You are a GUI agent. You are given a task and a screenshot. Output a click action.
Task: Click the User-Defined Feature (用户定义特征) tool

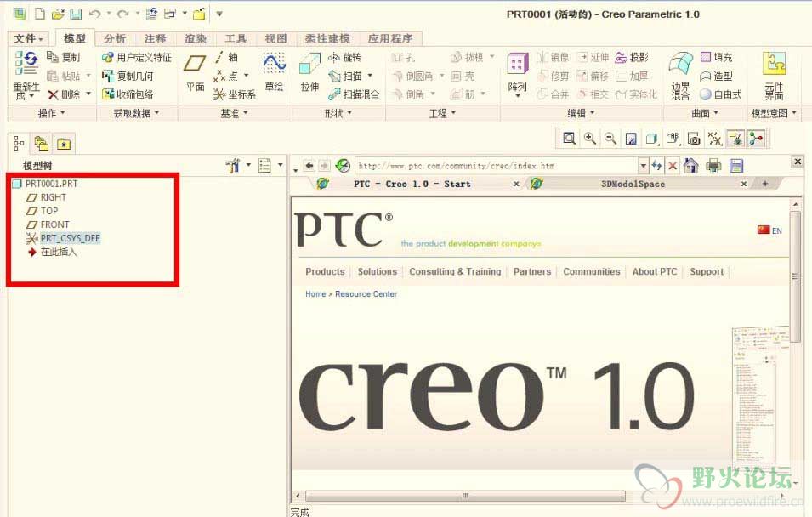137,57
